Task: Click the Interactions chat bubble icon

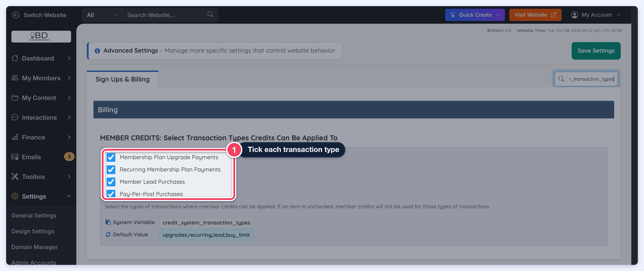Action: click(15, 117)
